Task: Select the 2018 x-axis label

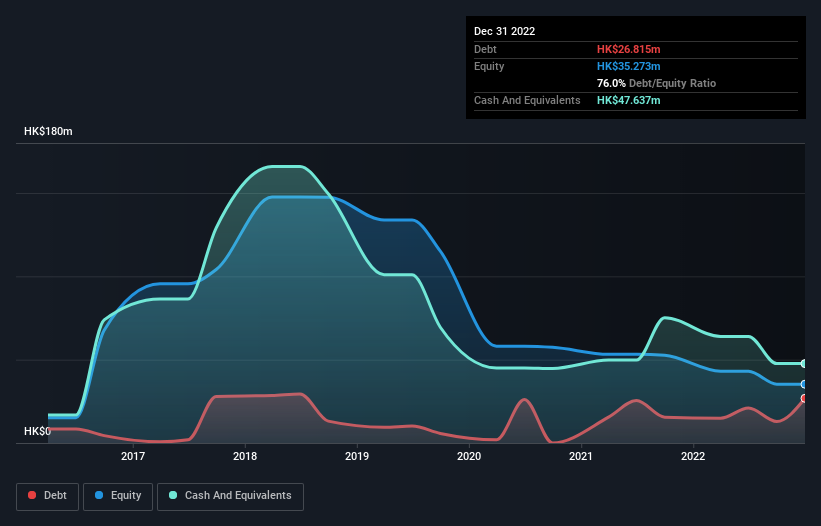Action: [x=245, y=456]
